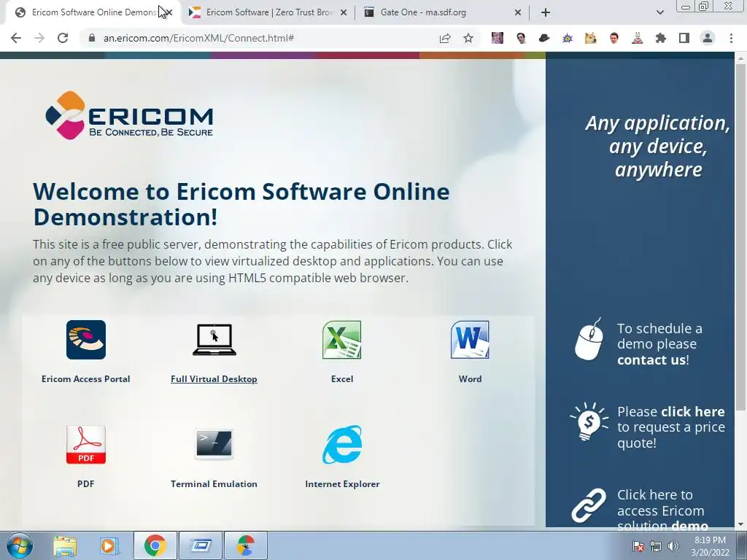Image resolution: width=747 pixels, height=560 pixels.
Task: Click the volume speaker tray icon
Action: click(x=673, y=546)
